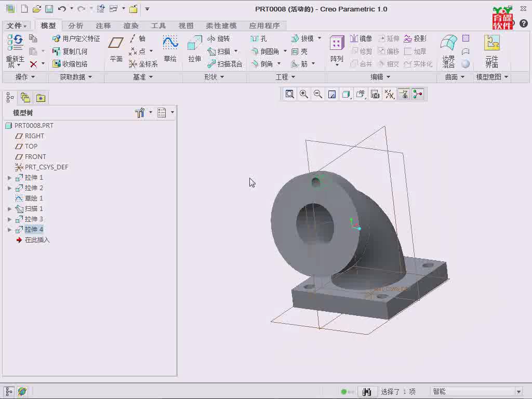Select the Swept Blend (扫描混合) tool
This screenshot has height=399, width=532.
coord(224,64)
